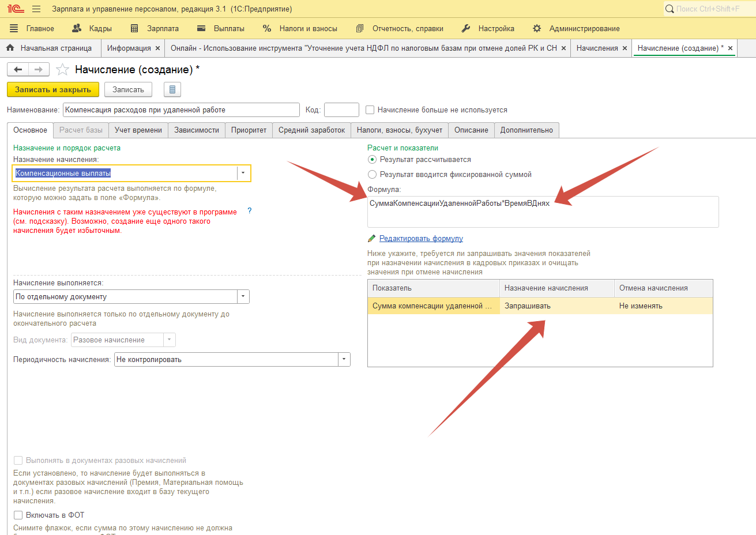756x535 pixels.
Task: Expand the Периодичность начисления dropdown
Action: 344,359
